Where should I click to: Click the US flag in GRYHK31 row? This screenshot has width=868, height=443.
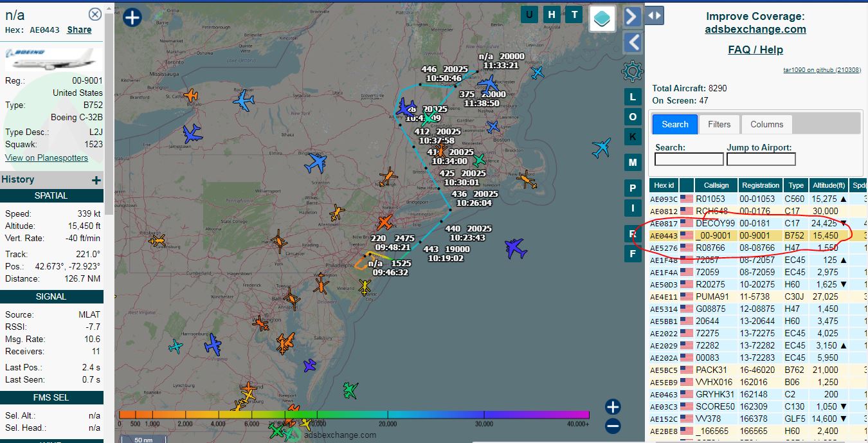point(687,394)
